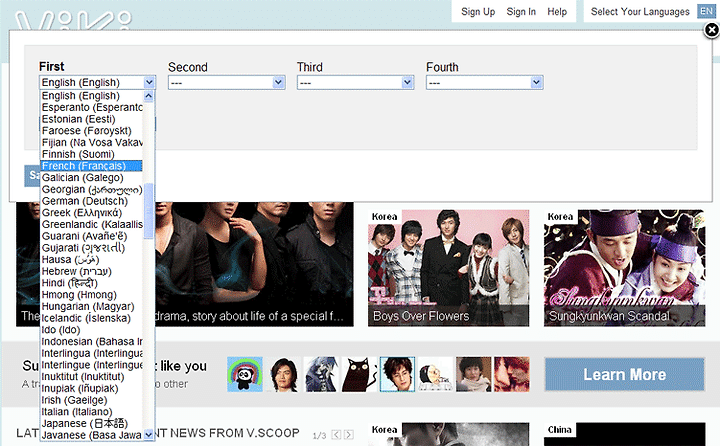Select Indonesian (Bahasa) option
Screen dimensions: 720x446
coord(92,342)
